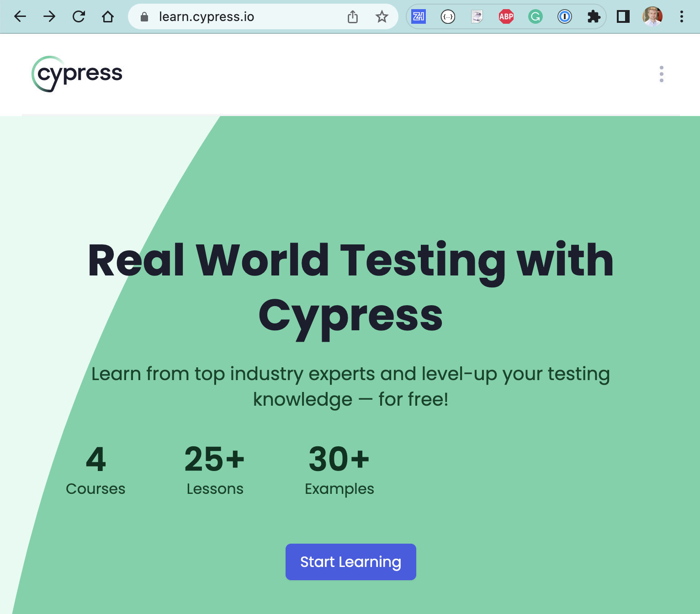Click the "30+ Examples" statistic
Image resolution: width=700 pixels, height=614 pixels.
tap(339, 471)
